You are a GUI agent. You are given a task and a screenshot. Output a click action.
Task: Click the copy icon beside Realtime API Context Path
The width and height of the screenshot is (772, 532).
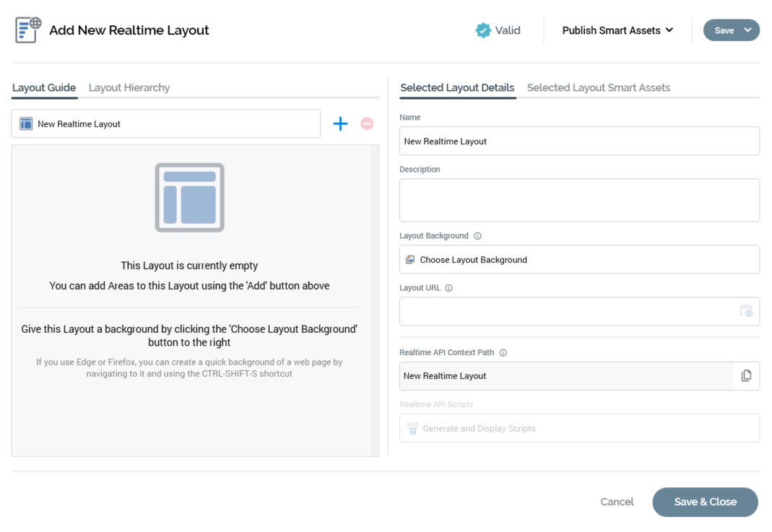746,375
